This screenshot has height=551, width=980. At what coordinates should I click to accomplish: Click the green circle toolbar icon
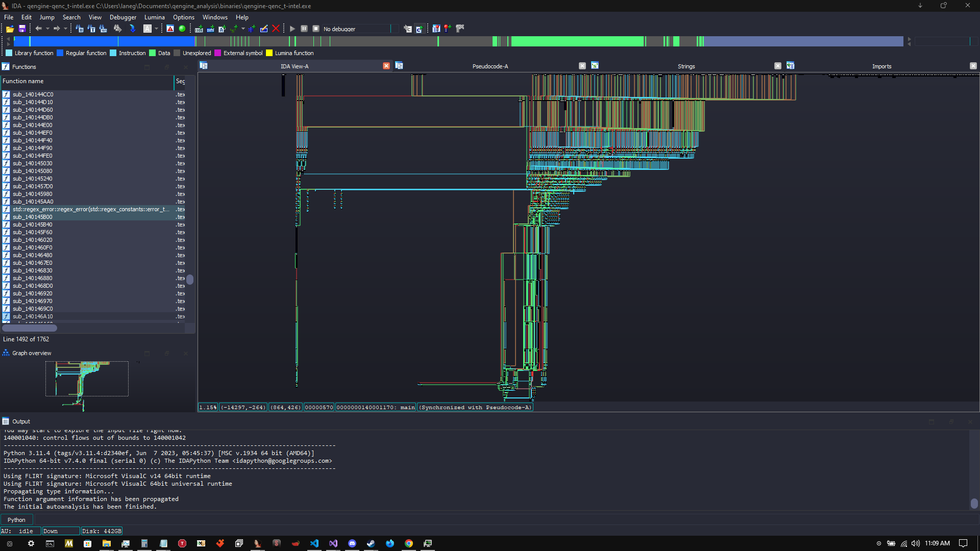pyautogui.click(x=182, y=29)
